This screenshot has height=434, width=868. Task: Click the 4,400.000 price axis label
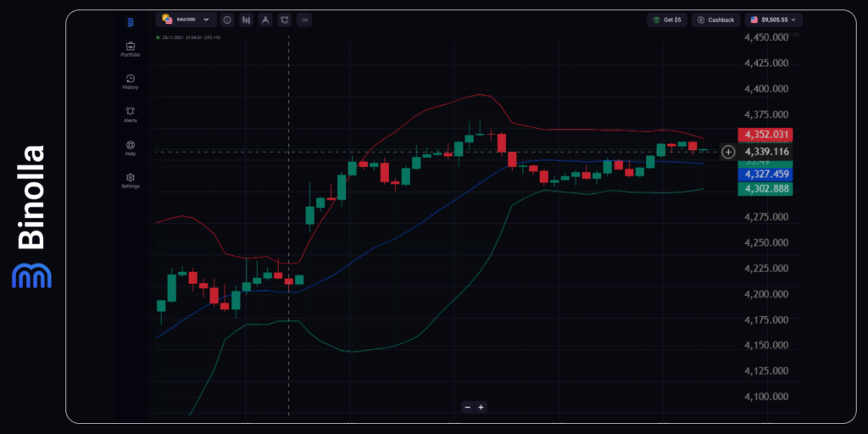tap(766, 88)
